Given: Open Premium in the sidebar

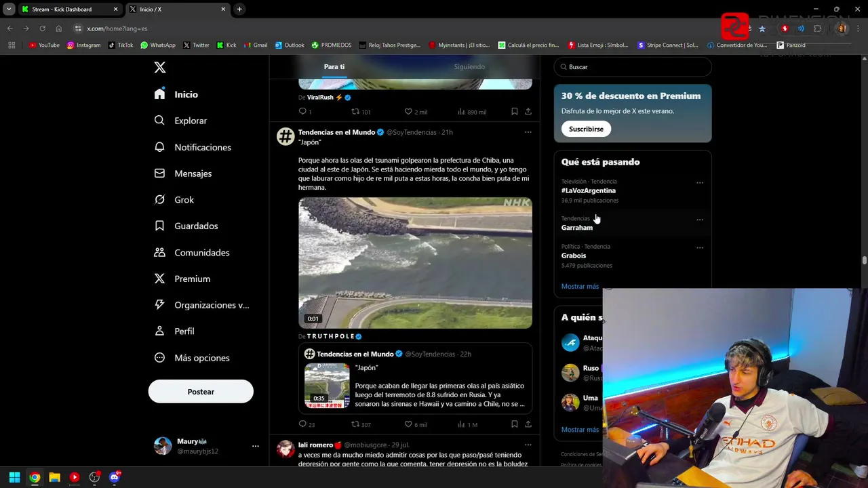Looking at the screenshot, I should pyautogui.click(x=182, y=279).
